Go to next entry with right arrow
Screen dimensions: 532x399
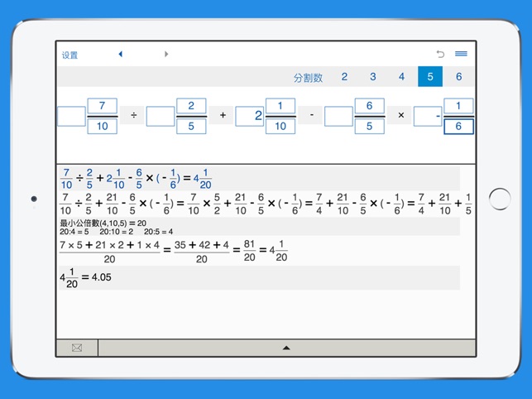tap(166, 54)
